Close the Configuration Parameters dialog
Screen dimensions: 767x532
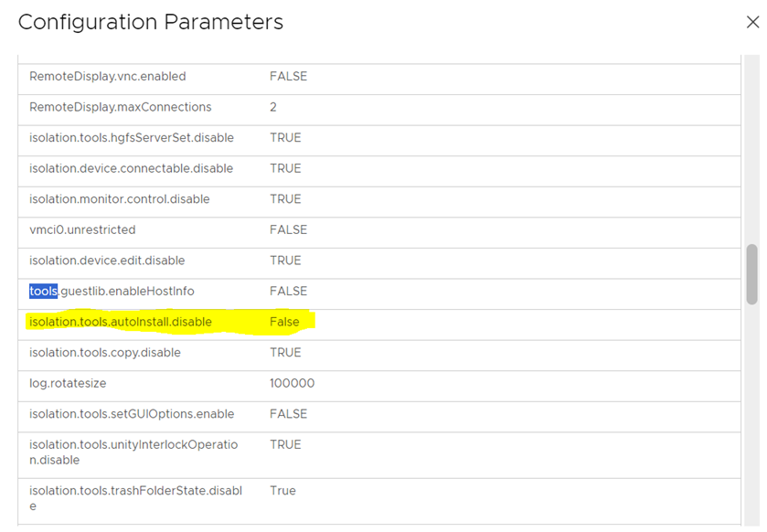click(752, 22)
